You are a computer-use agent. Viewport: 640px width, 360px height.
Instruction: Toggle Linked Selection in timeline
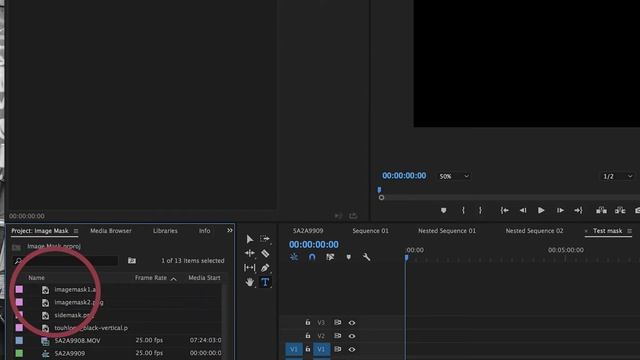click(x=330, y=257)
